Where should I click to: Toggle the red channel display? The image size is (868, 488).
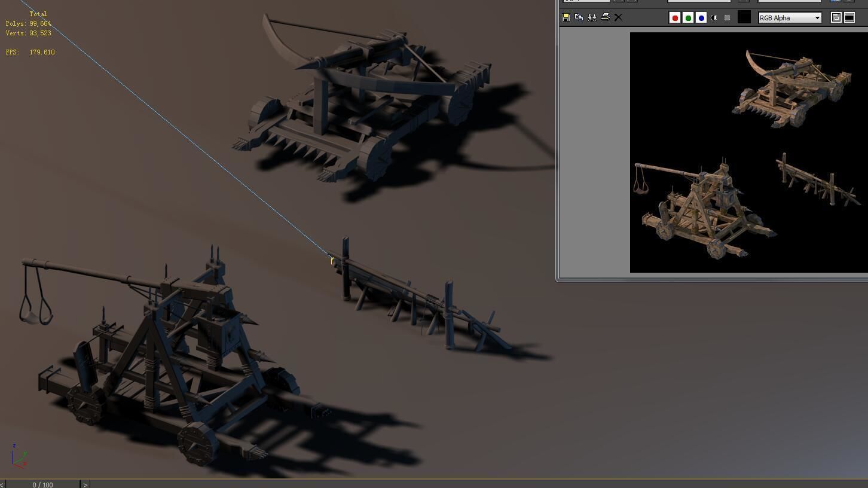pos(675,18)
